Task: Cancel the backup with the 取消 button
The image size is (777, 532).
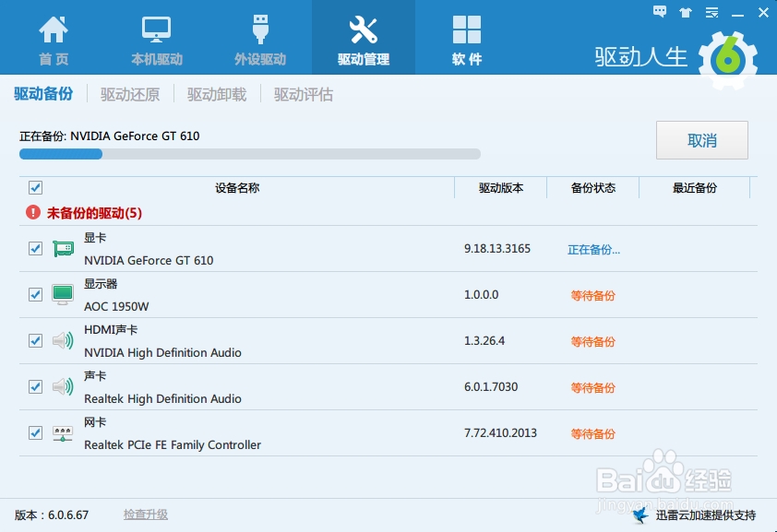Action: [702, 140]
